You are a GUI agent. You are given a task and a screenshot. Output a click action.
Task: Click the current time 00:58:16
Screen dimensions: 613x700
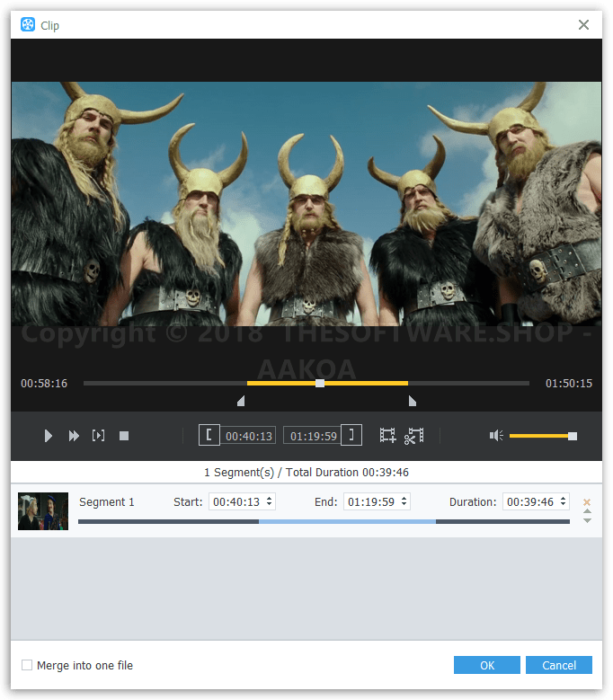pos(44,384)
